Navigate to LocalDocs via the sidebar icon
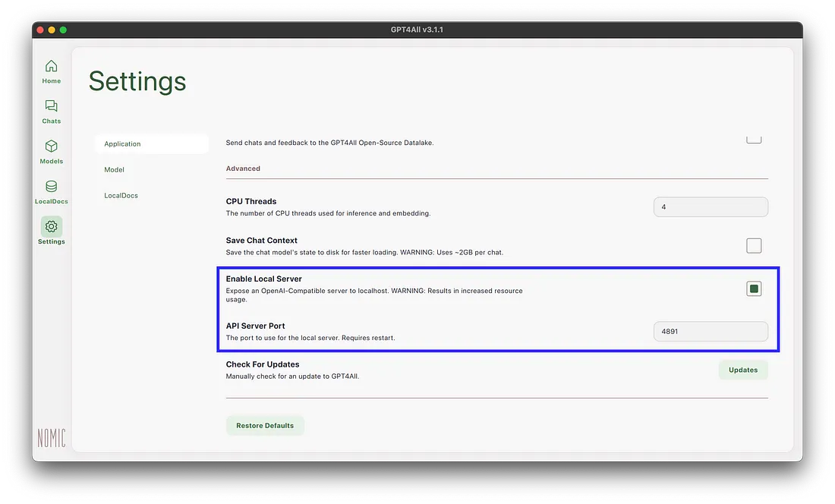Image resolution: width=835 pixels, height=504 pixels. click(x=51, y=191)
